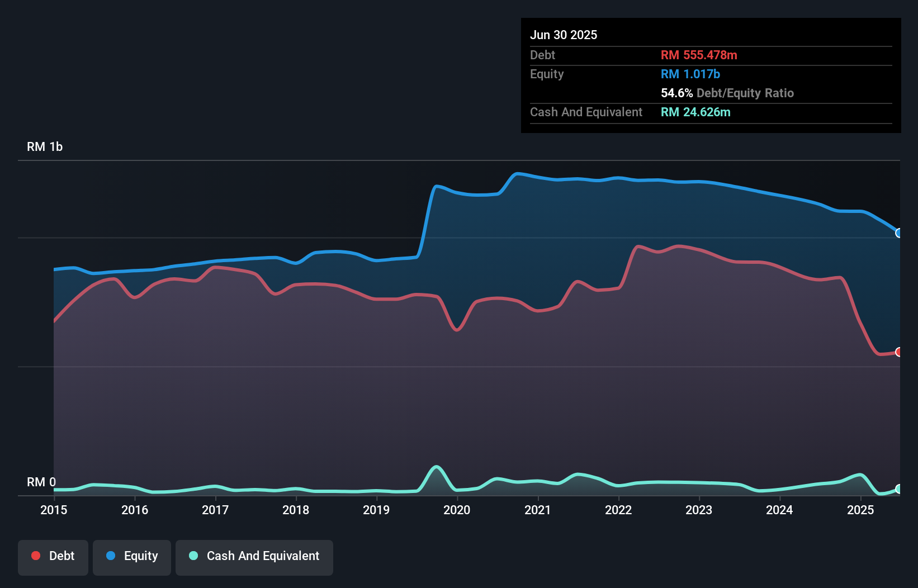
Task: Click the RM 555.478m debt value
Action: point(698,55)
